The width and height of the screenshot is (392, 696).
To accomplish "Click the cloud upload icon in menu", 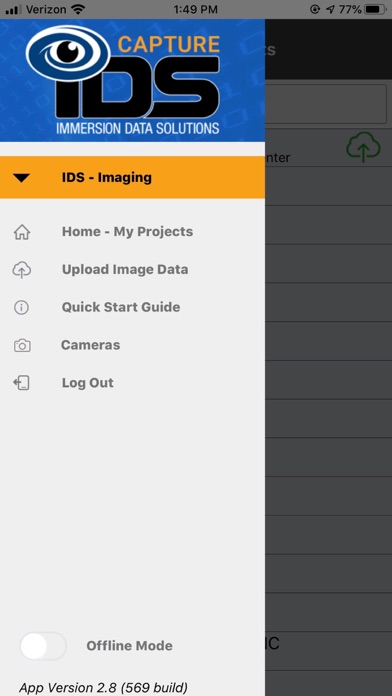I will (x=22, y=270).
